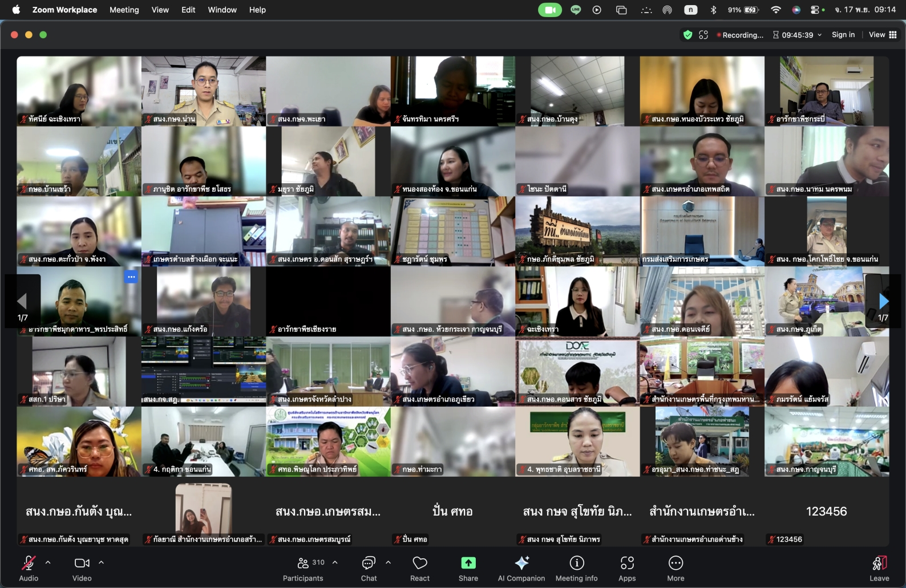Open the React emoji menu
Viewport: 906px width, 588px height.
coord(420,569)
